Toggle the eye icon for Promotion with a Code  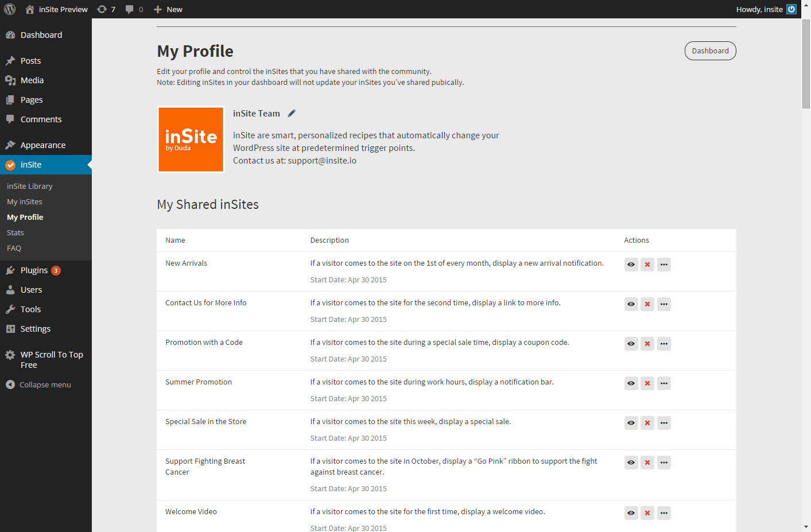pos(631,344)
